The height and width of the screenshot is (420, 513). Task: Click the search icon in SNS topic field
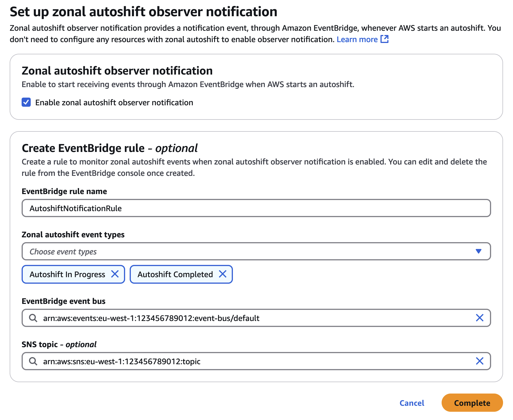[33, 361]
